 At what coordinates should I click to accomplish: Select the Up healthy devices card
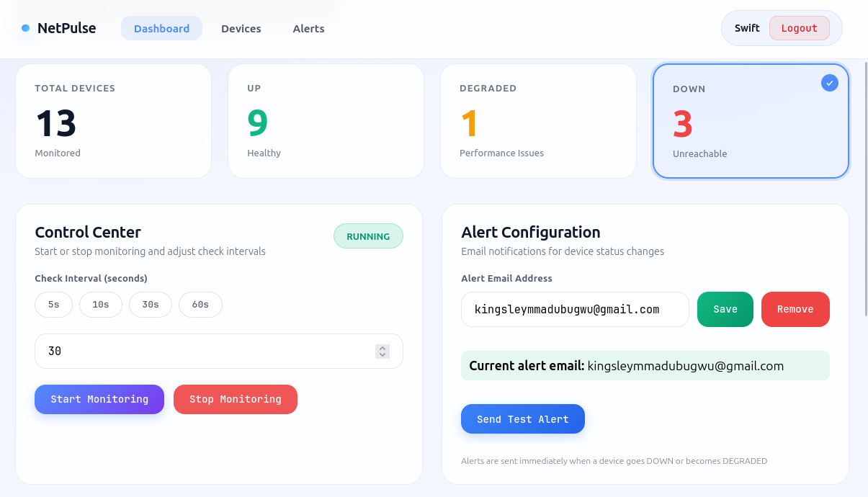click(326, 121)
